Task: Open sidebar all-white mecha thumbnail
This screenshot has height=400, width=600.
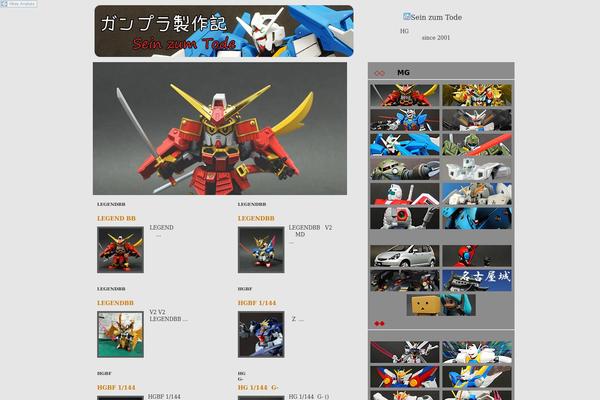Action: [x=477, y=169]
